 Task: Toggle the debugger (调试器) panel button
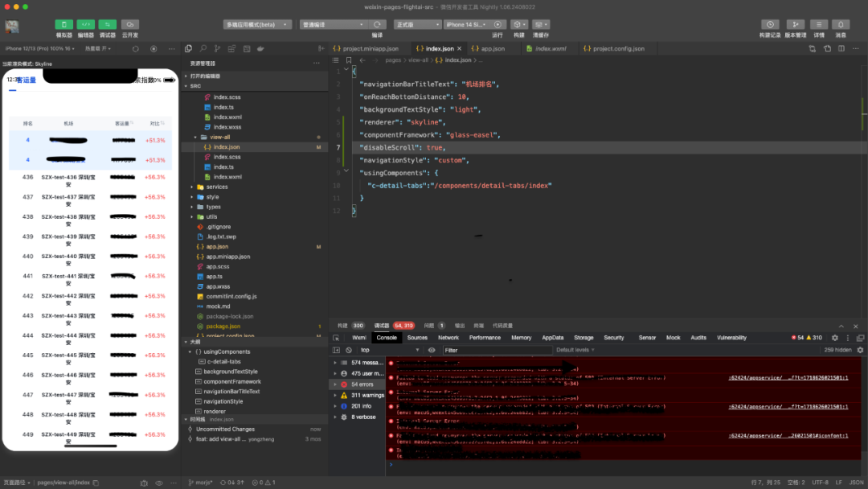tap(107, 25)
